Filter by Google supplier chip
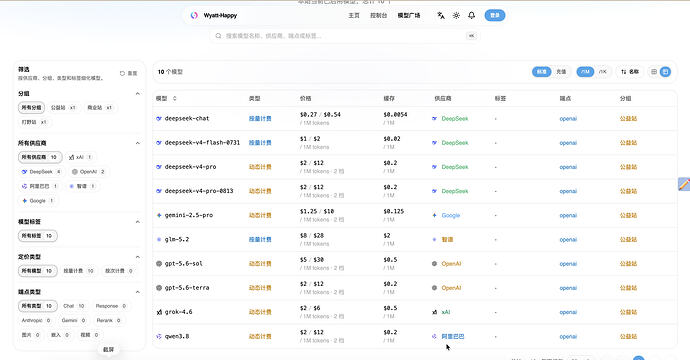Screen dimensions: 690x360 coord(37,201)
